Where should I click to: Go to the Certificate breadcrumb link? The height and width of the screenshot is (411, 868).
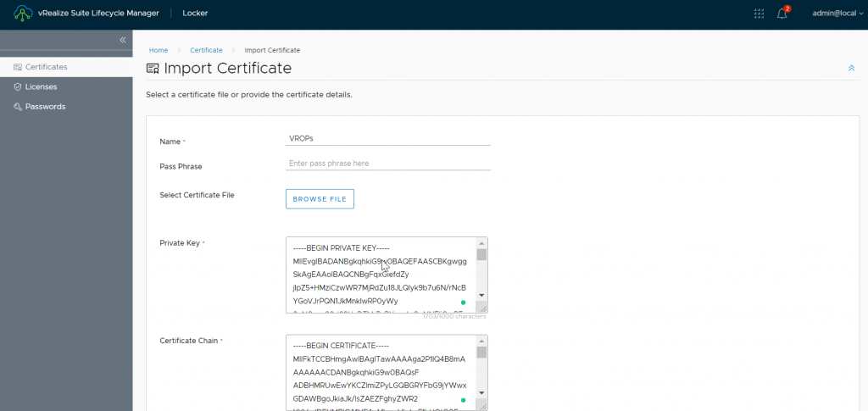206,50
